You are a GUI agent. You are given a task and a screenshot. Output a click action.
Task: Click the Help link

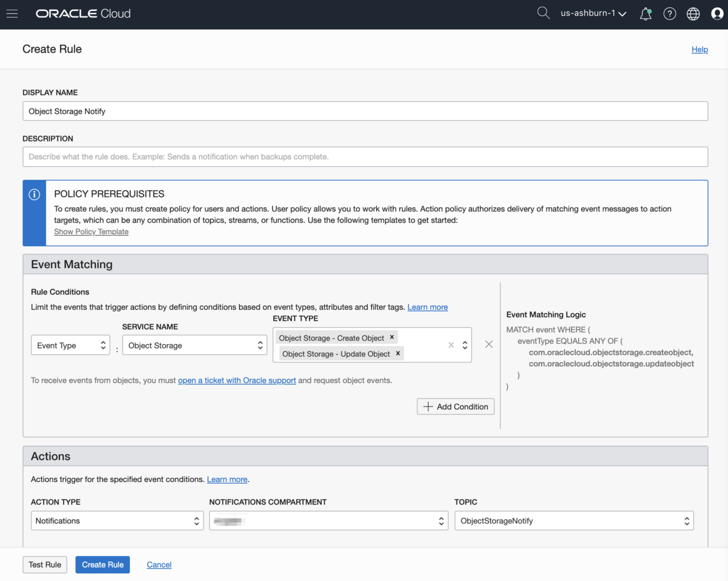[x=699, y=49]
